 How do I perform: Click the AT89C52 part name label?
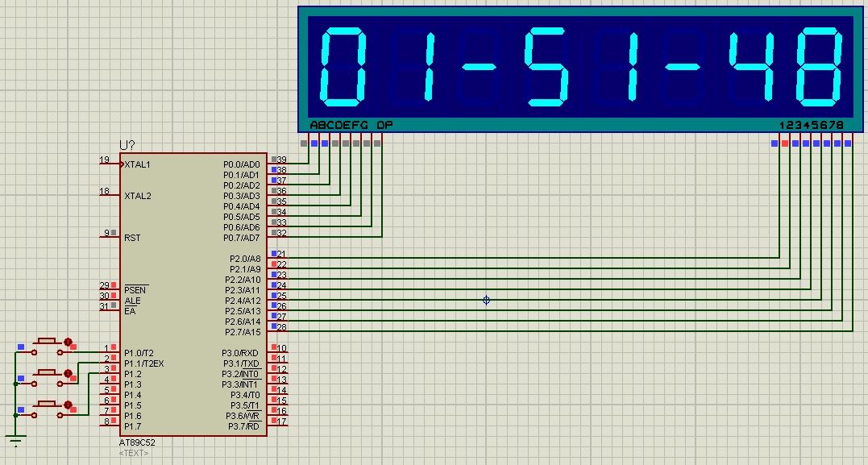pyautogui.click(x=137, y=443)
